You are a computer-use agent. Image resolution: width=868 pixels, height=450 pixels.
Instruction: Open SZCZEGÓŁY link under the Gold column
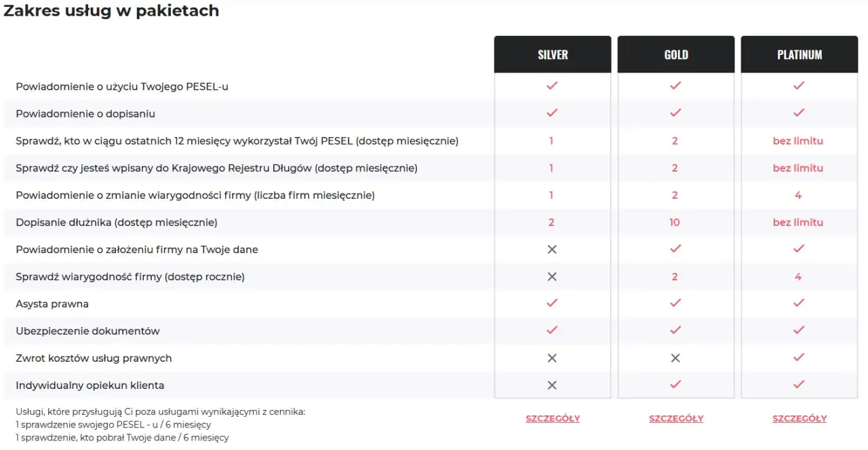tap(675, 419)
